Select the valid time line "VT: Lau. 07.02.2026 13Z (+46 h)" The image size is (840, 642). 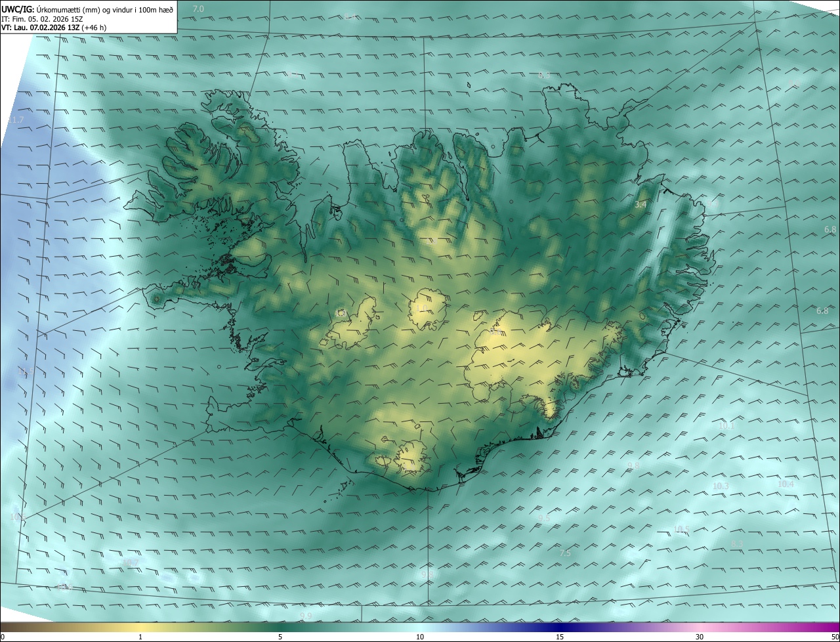point(54,28)
